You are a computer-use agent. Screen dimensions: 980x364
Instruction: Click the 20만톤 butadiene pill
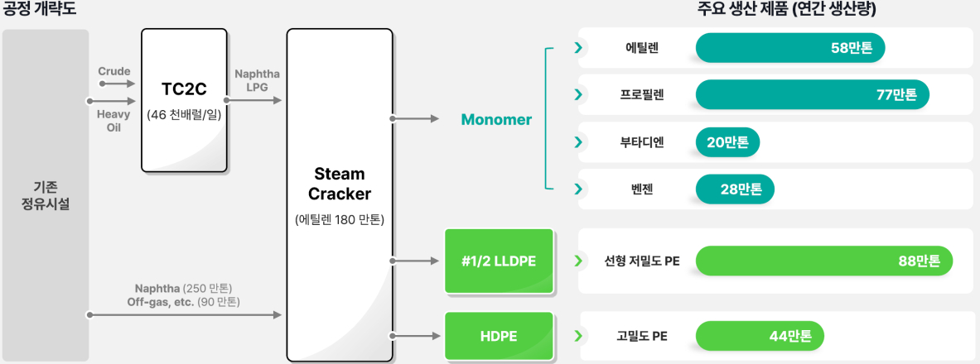727,142
